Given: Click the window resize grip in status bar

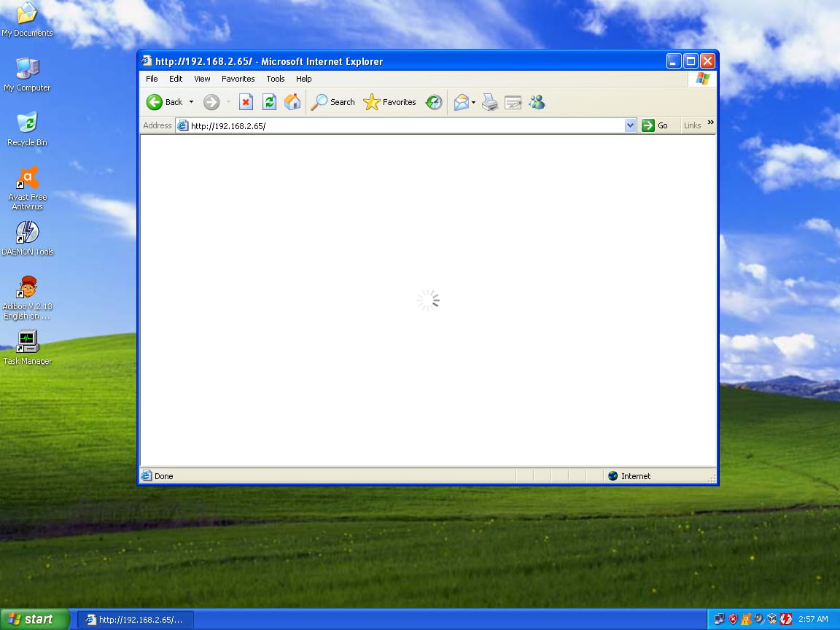Looking at the screenshot, I should [x=712, y=478].
